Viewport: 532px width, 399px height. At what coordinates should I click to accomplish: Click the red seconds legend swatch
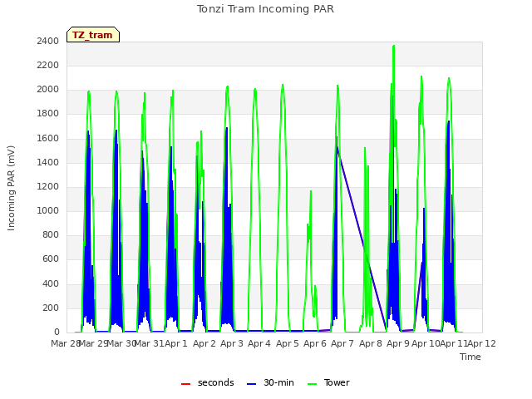coord(185,384)
